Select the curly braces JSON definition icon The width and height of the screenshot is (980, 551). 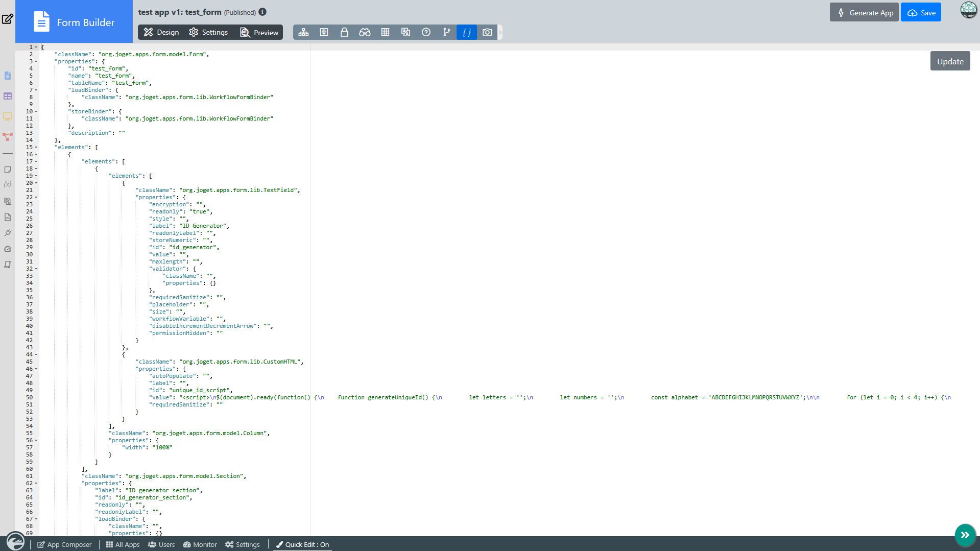pos(467,32)
